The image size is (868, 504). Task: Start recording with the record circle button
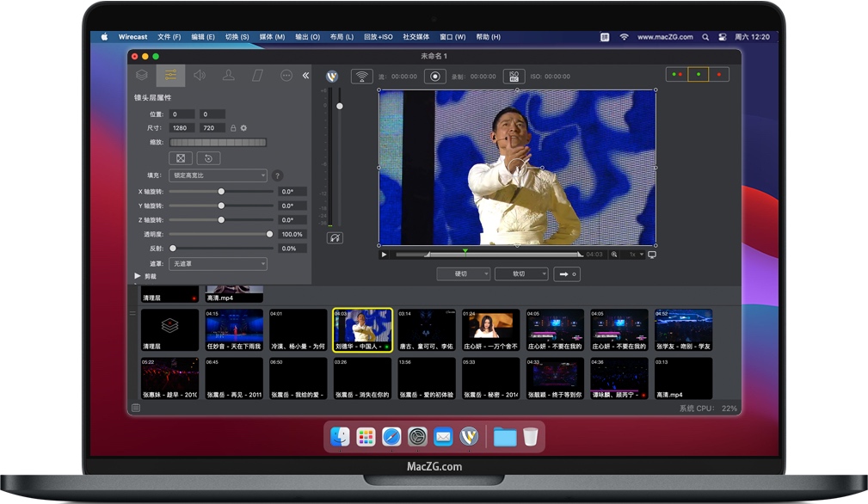[435, 77]
